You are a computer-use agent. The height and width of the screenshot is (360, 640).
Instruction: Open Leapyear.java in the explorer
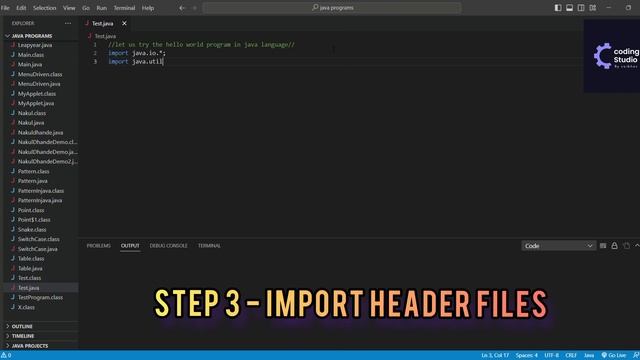(x=35, y=45)
